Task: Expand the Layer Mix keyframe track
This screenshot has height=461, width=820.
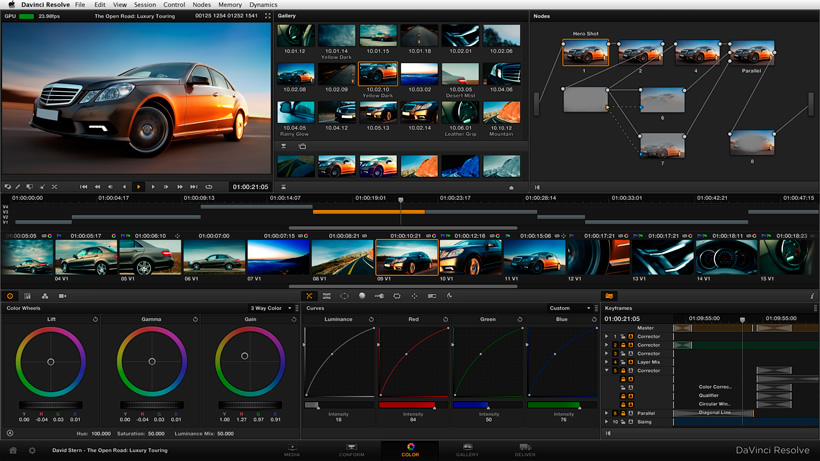Action: click(607, 362)
